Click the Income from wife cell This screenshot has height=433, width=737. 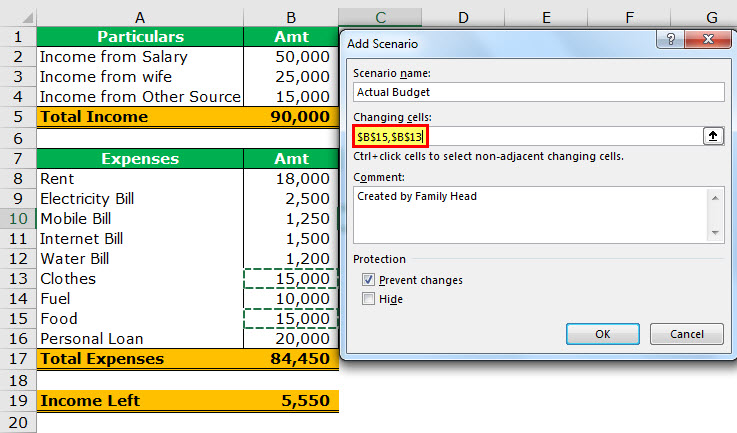pos(140,77)
